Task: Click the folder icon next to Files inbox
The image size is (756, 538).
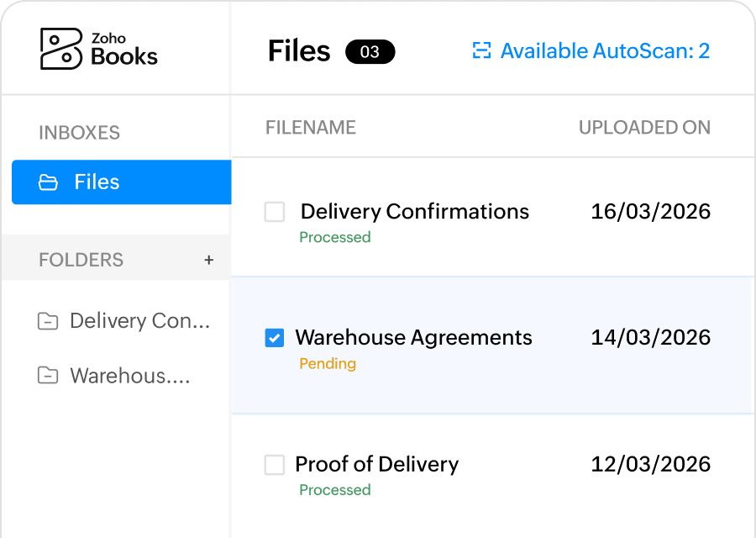Action: pyautogui.click(x=48, y=182)
